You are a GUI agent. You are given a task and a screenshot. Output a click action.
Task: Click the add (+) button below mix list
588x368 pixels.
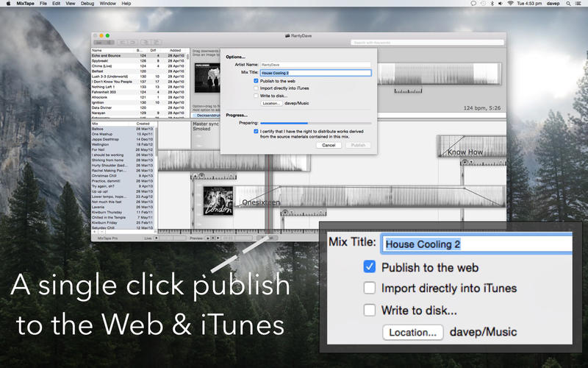95,232
